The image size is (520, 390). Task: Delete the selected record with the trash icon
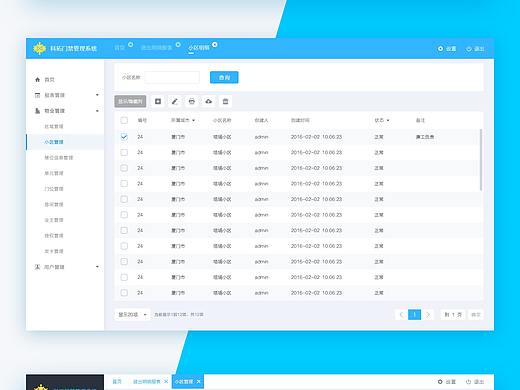pyautogui.click(x=225, y=101)
